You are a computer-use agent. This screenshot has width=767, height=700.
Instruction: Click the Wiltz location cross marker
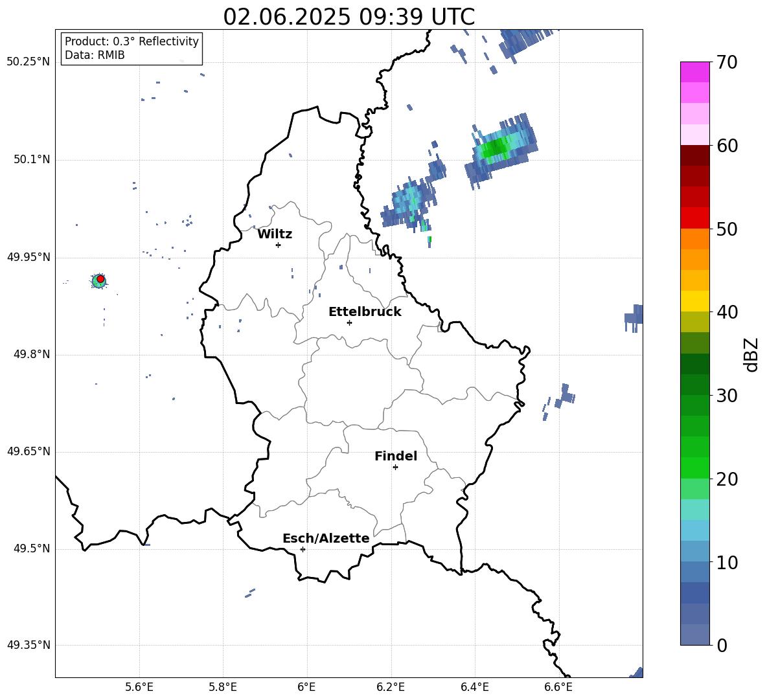coord(279,245)
